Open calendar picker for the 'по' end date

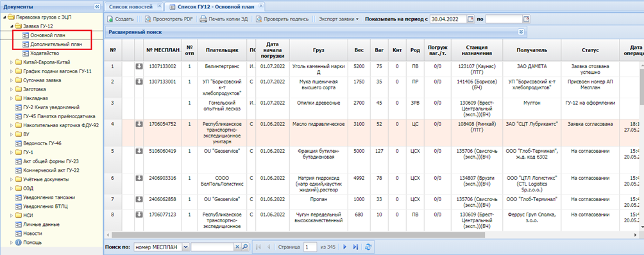pyautogui.click(x=526, y=19)
